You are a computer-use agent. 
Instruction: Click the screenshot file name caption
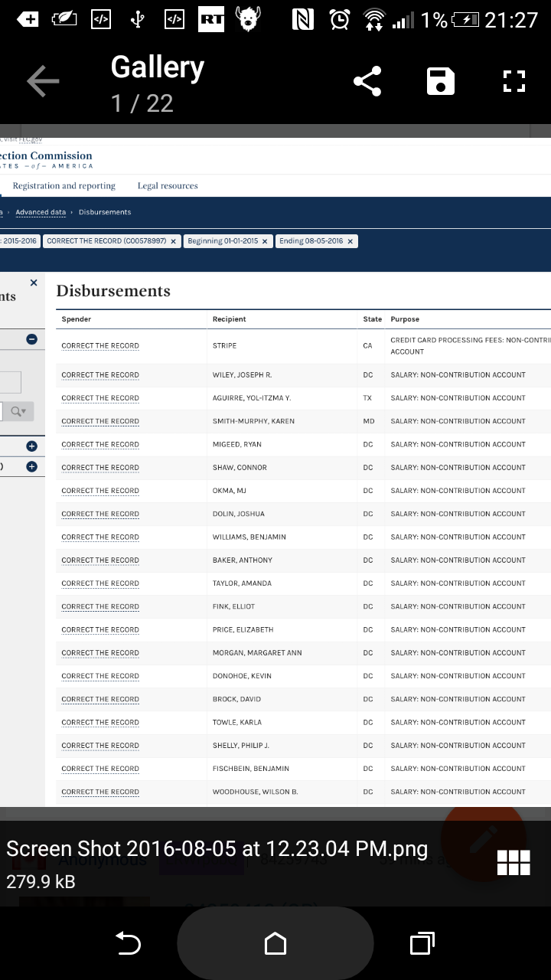(217, 849)
